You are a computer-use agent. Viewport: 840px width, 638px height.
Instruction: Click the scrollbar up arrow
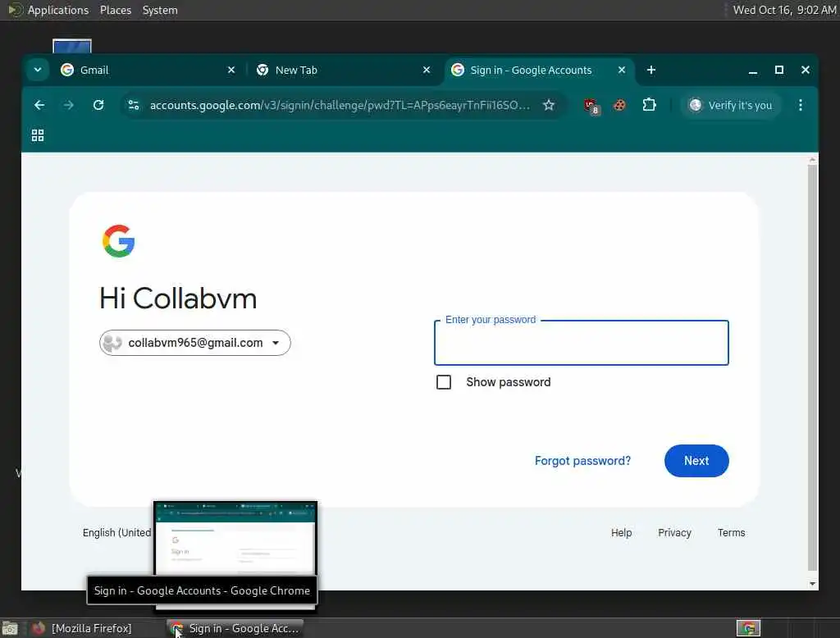pos(812,160)
